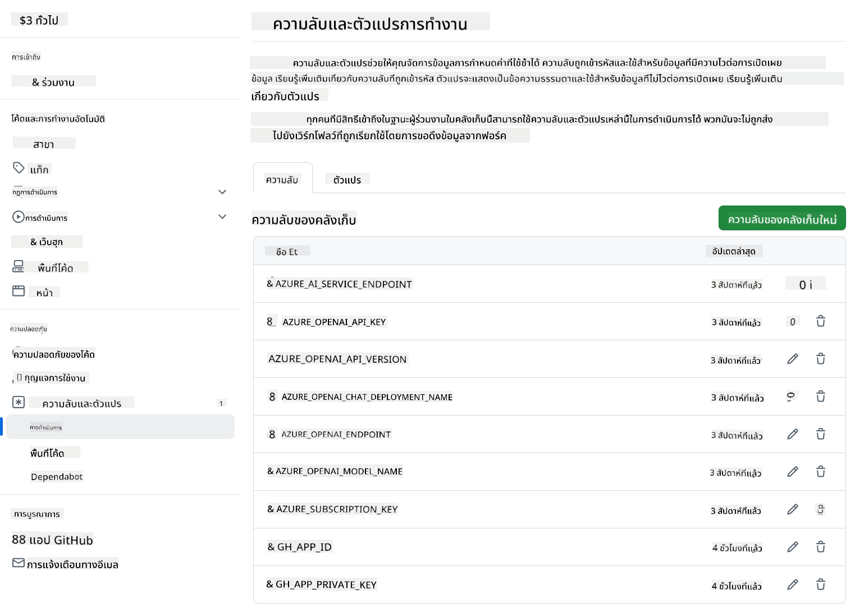Click the tag icon beside แท็ก
This screenshot has height=616, width=855.
19,167
